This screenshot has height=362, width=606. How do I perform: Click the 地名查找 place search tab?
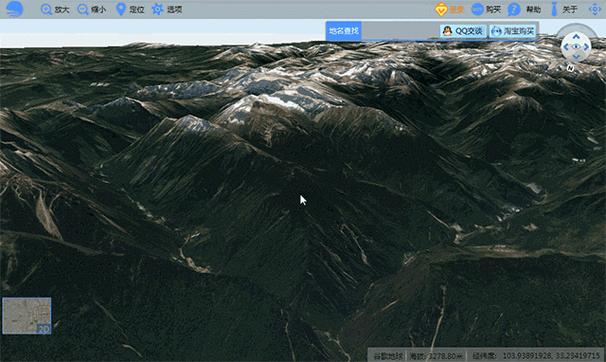coord(344,31)
